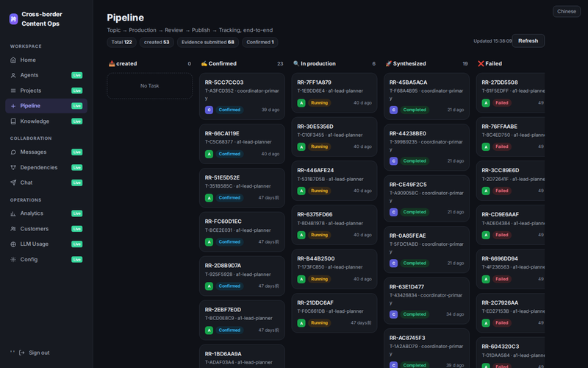This screenshot has width=588, height=368.
Task: Click the Dependencies graph icon
Action: tap(13, 168)
